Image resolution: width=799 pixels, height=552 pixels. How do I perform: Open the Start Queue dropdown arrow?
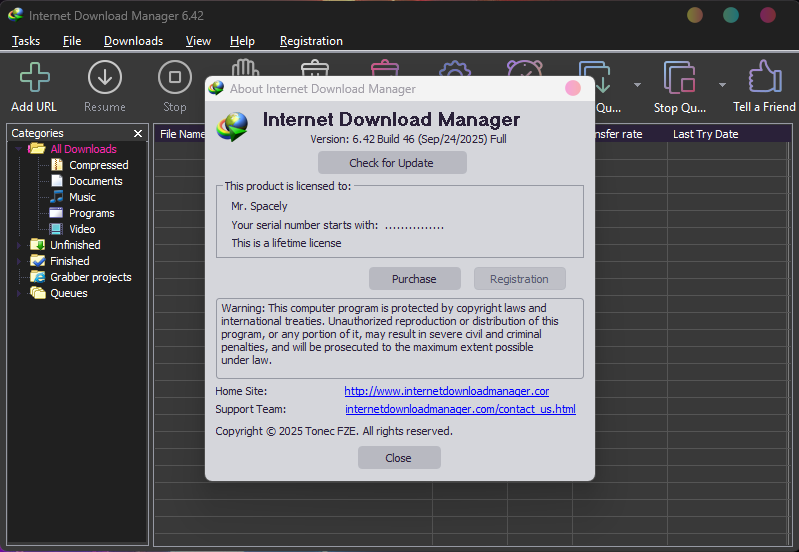(x=637, y=85)
